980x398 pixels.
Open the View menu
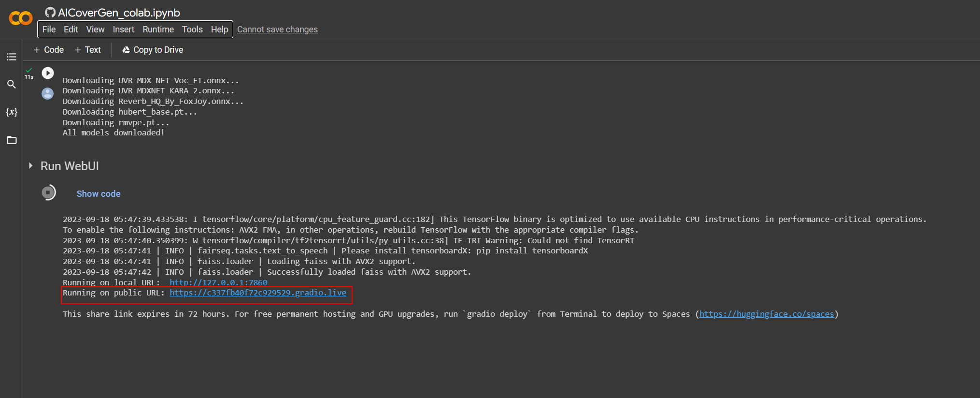(95, 29)
